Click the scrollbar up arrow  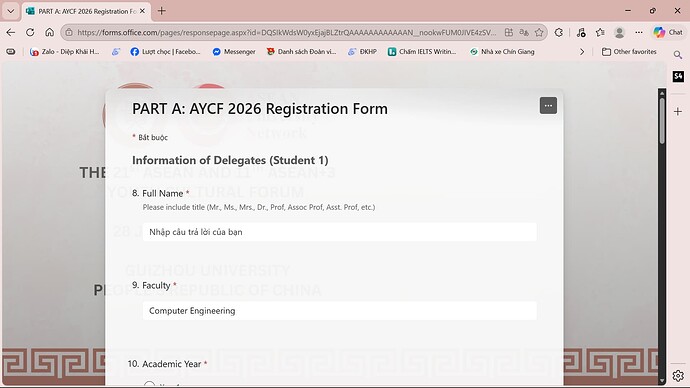click(x=662, y=92)
